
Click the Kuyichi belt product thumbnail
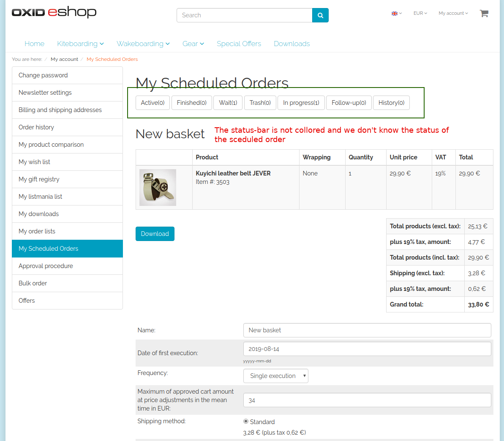coord(158,187)
